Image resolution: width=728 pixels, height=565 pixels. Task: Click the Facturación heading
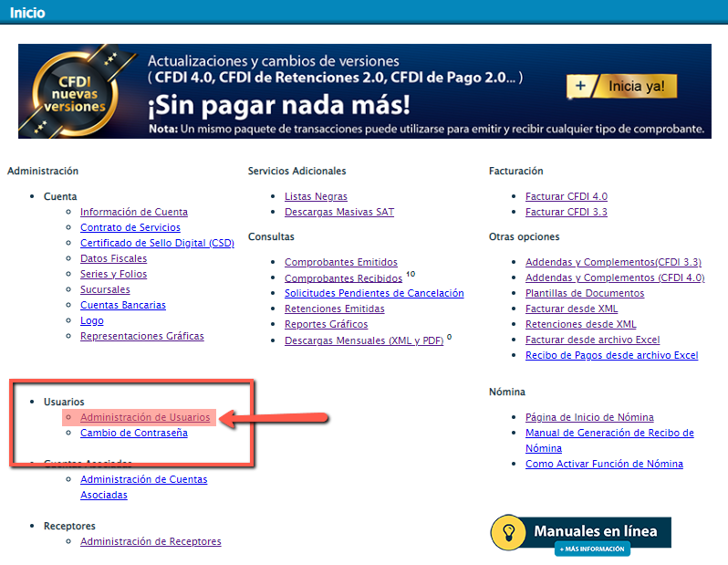pos(515,171)
